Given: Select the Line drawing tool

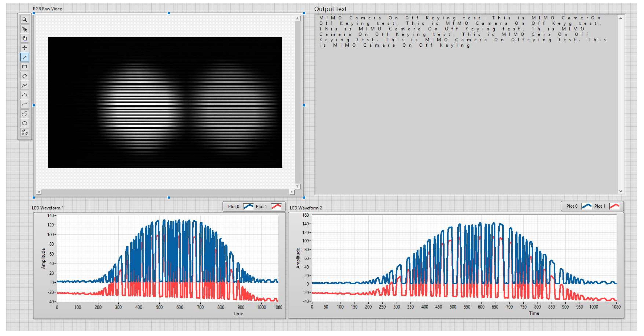Looking at the screenshot, I should click(x=24, y=57).
